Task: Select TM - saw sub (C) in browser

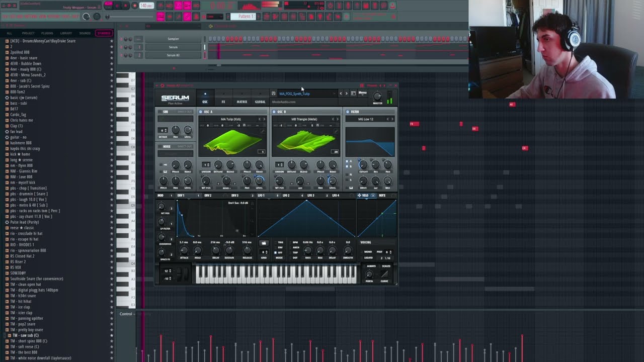Action: pos(26,335)
